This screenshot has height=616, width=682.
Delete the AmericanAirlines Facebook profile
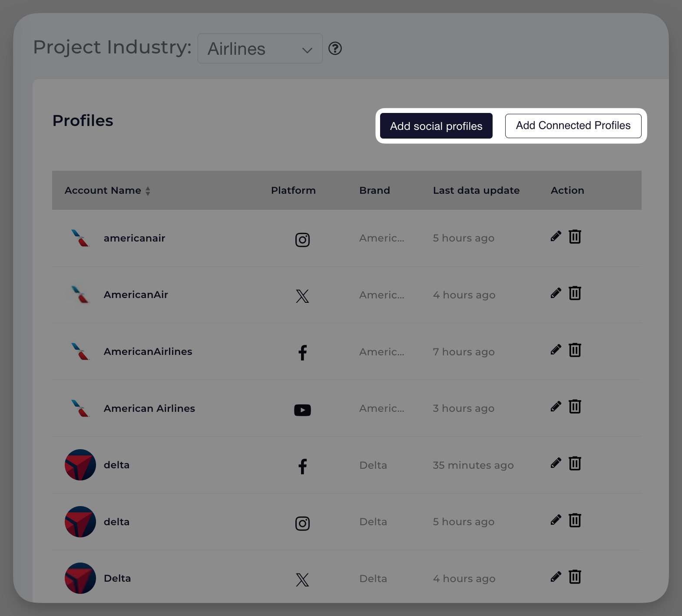[x=575, y=350]
